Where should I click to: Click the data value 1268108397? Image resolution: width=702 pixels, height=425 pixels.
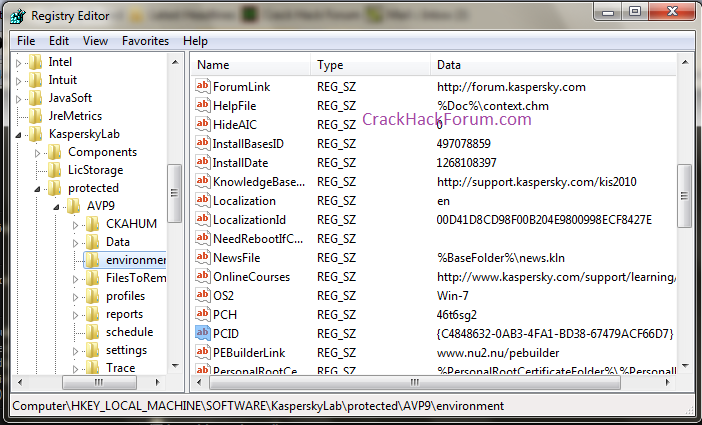[467, 163]
